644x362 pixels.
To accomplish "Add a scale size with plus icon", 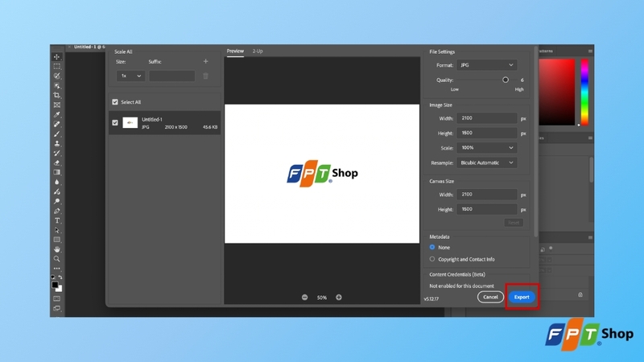I will (x=206, y=62).
